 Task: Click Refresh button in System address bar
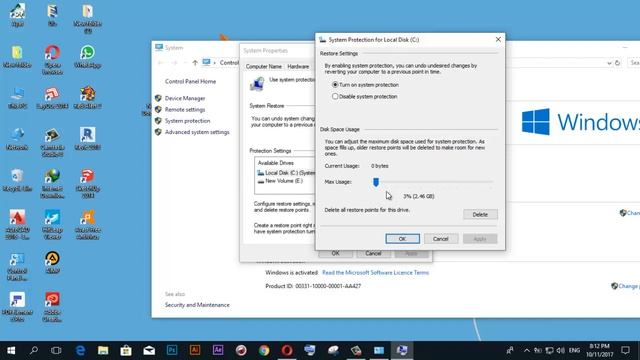(x=618, y=63)
